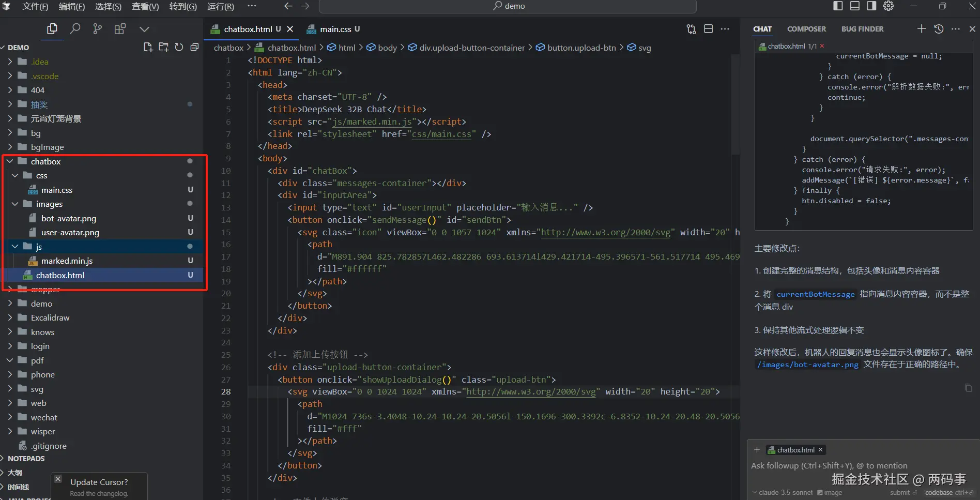Open the Source Control view icon
The width and height of the screenshot is (980, 500).
pyautogui.click(x=97, y=29)
